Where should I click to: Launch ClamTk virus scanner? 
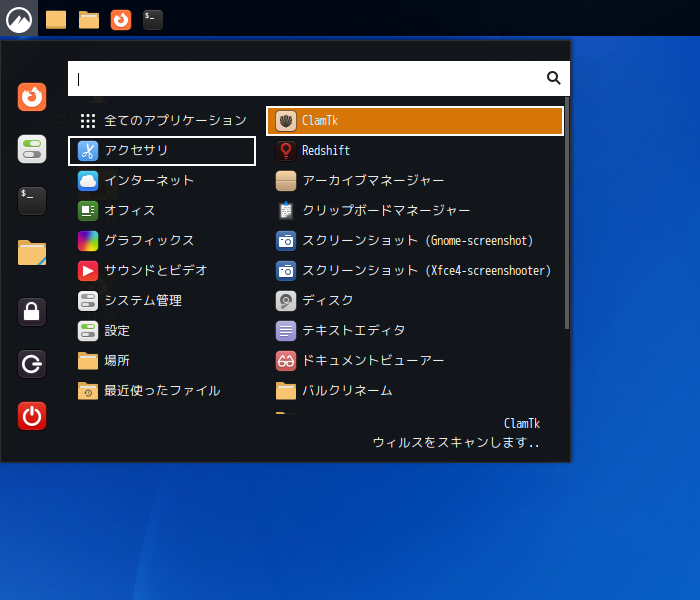[415, 121]
